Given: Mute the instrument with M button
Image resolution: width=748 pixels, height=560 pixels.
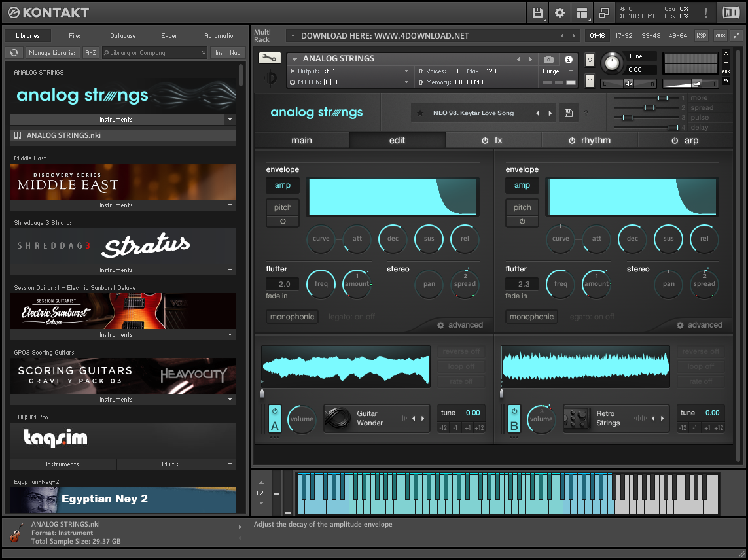Looking at the screenshot, I should pyautogui.click(x=590, y=81).
